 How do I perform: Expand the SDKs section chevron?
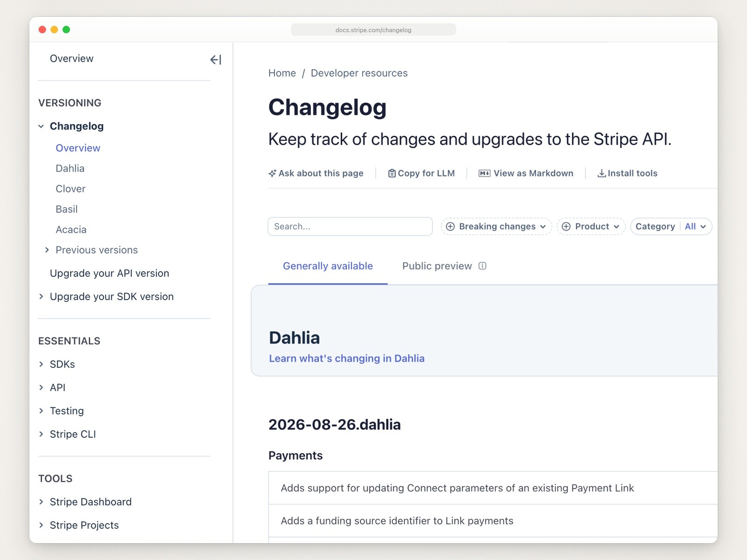(x=41, y=364)
